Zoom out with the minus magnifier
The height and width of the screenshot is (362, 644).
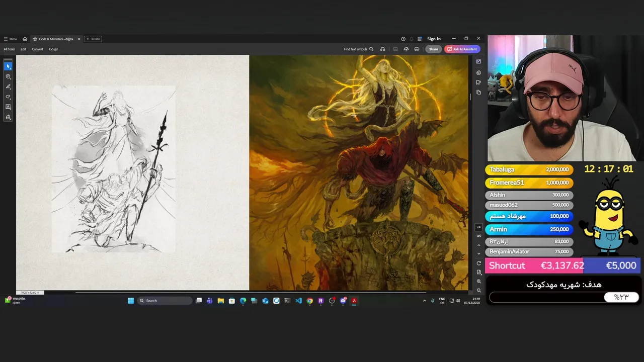478,290
